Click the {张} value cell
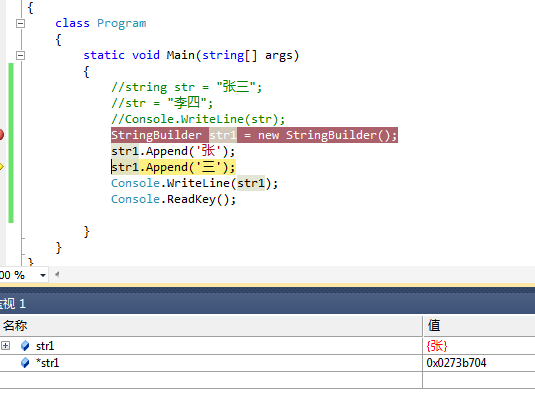535x394 pixels. [x=479, y=346]
